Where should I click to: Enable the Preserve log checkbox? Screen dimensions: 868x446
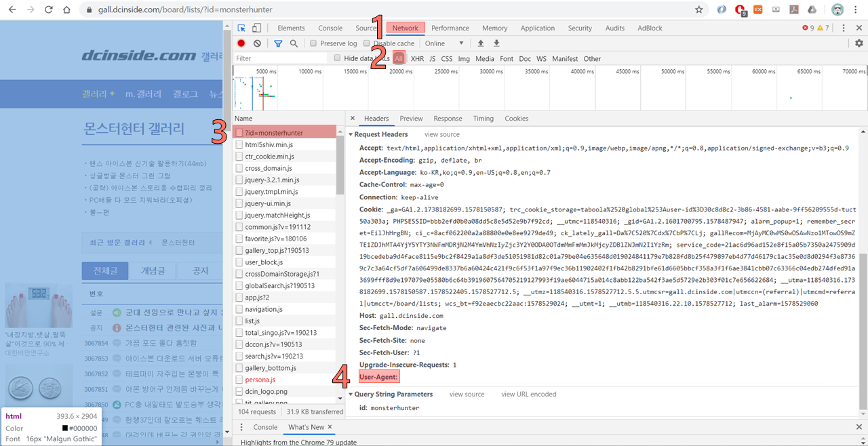pyautogui.click(x=313, y=43)
